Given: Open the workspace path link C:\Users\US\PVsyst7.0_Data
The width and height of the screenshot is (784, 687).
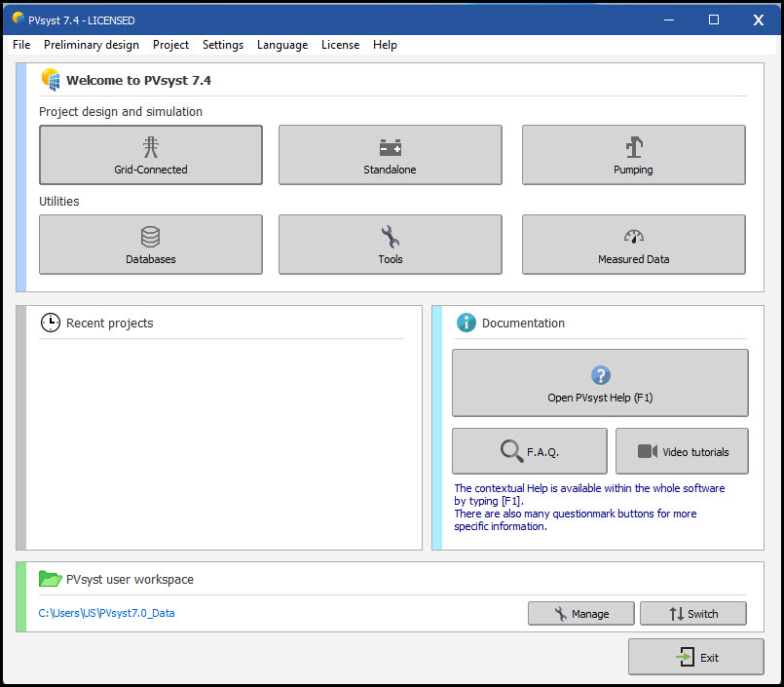Looking at the screenshot, I should pyautogui.click(x=106, y=613).
